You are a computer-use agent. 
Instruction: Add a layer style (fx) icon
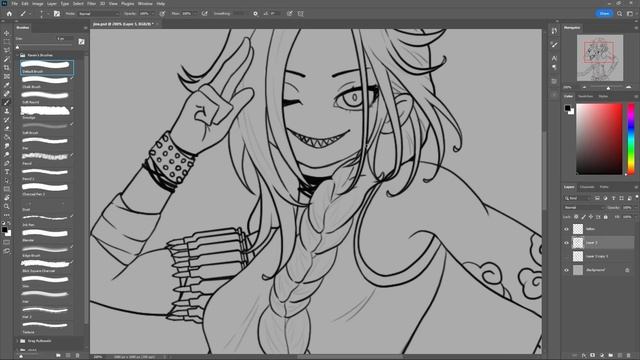pyautogui.click(x=584, y=356)
